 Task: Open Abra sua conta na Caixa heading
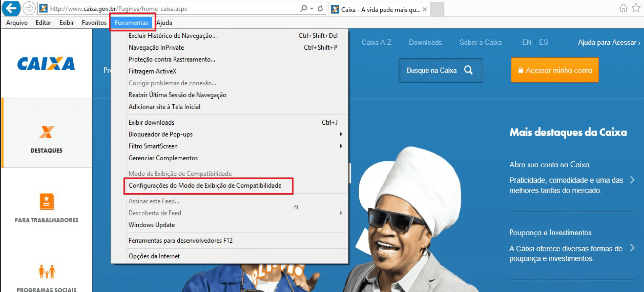(549, 165)
